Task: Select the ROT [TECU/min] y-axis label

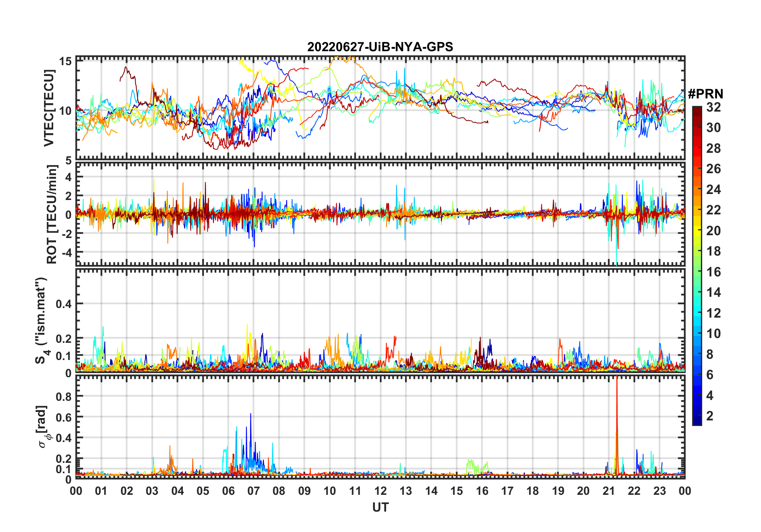Action: pyautogui.click(x=52, y=214)
